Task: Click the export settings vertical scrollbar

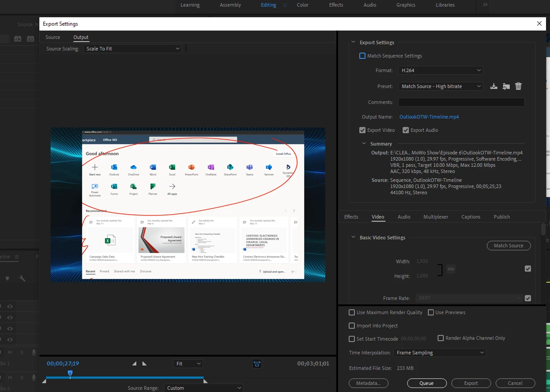Action: click(x=543, y=230)
